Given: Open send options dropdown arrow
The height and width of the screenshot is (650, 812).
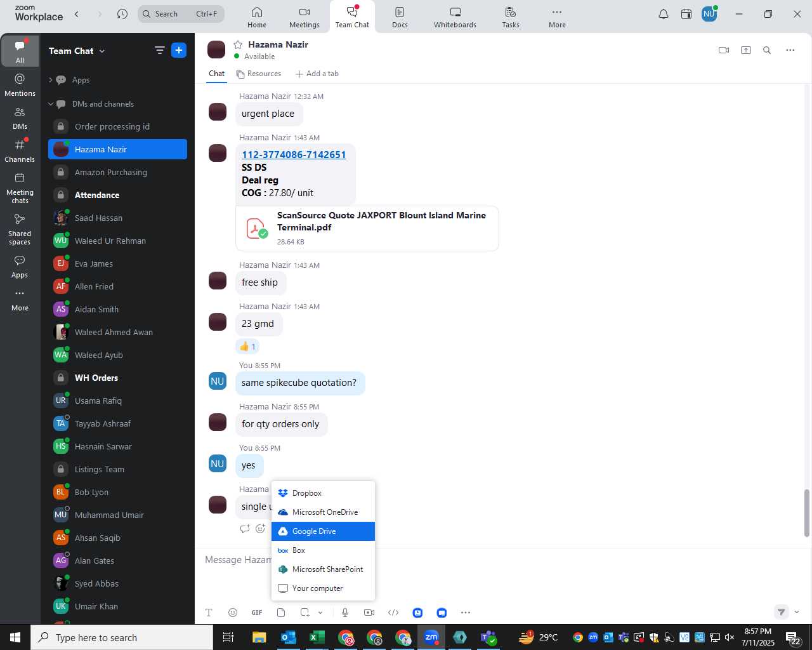Looking at the screenshot, I should (797, 613).
